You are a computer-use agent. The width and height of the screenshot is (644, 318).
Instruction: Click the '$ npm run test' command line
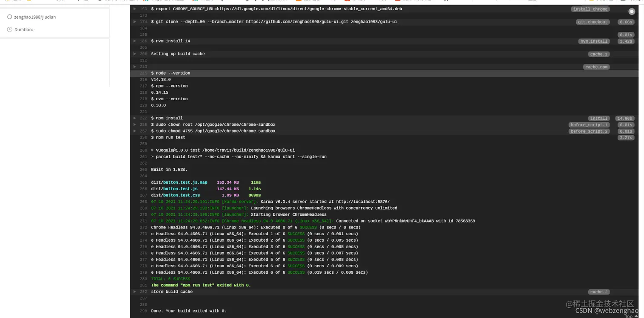(168, 137)
